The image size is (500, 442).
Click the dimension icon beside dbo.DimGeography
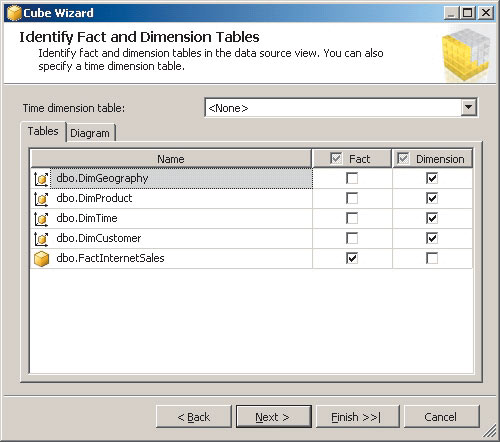click(x=41, y=179)
